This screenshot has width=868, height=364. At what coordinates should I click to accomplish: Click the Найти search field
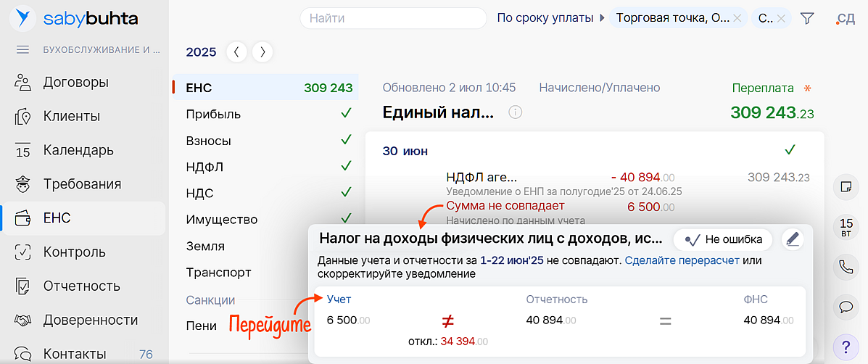[393, 18]
